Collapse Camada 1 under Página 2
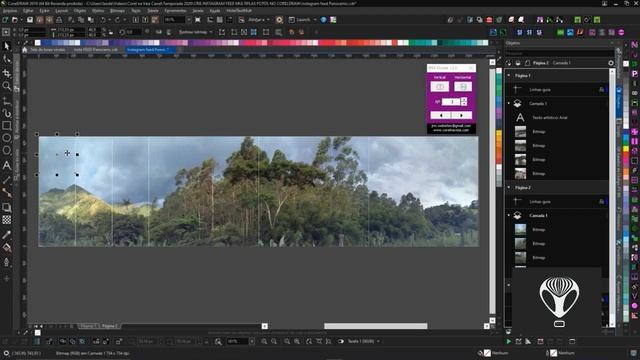 [509, 215]
